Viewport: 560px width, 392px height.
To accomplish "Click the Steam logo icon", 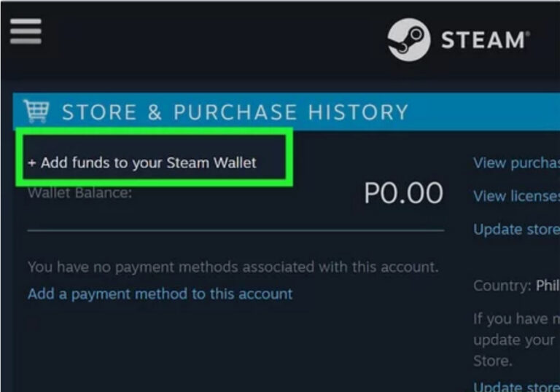I will (x=408, y=39).
